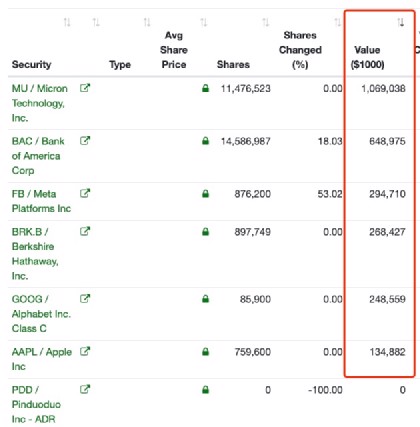The height and width of the screenshot is (427, 420).
Task: Click the Security column header
Action: click(x=32, y=64)
